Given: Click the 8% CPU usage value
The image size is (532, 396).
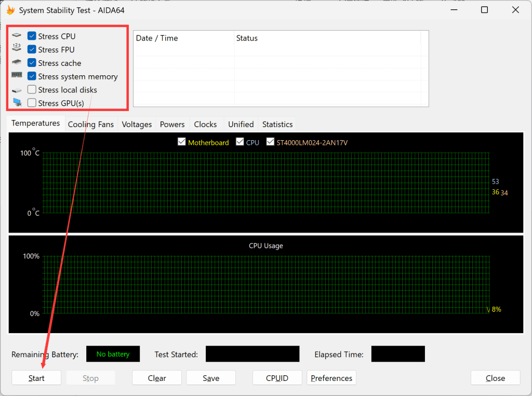Looking at the screenshot, I should pos(496,309).
